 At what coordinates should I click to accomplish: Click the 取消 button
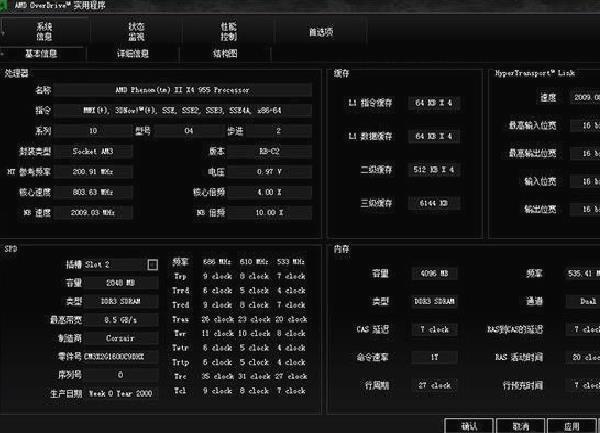coord(520,426)
